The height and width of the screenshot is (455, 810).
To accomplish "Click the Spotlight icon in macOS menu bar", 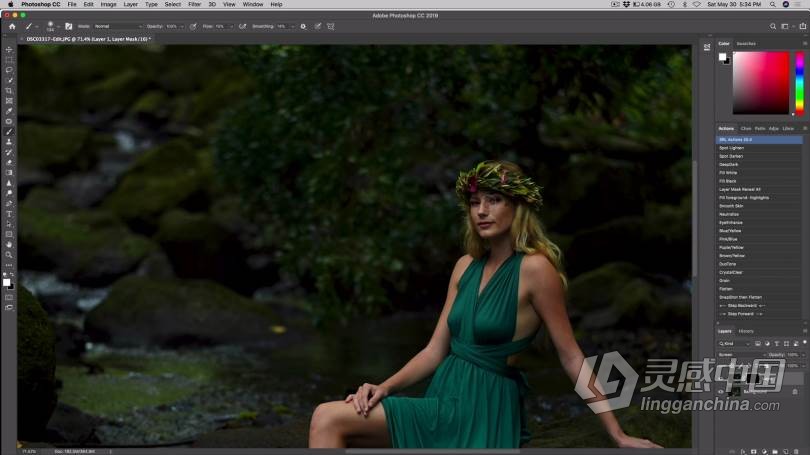I will (x=772, y=4).
